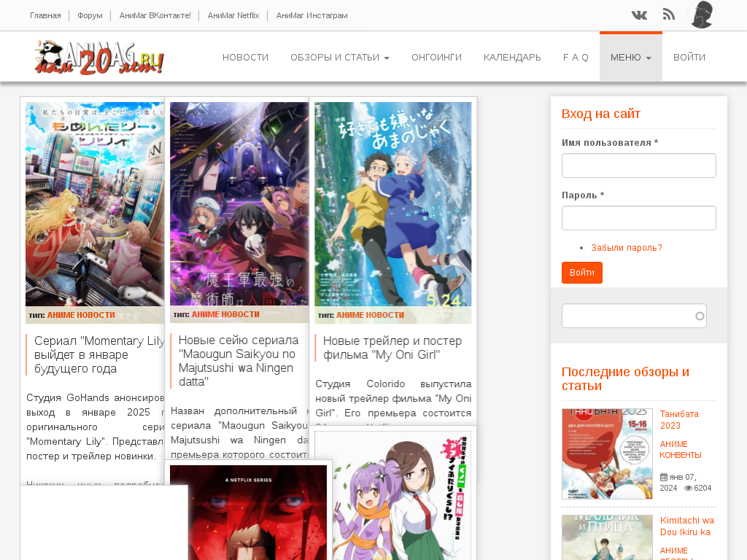The image size is (747, 560).
Task: Focus the Имя пользователя input field
Action: [x=639, y=166]
